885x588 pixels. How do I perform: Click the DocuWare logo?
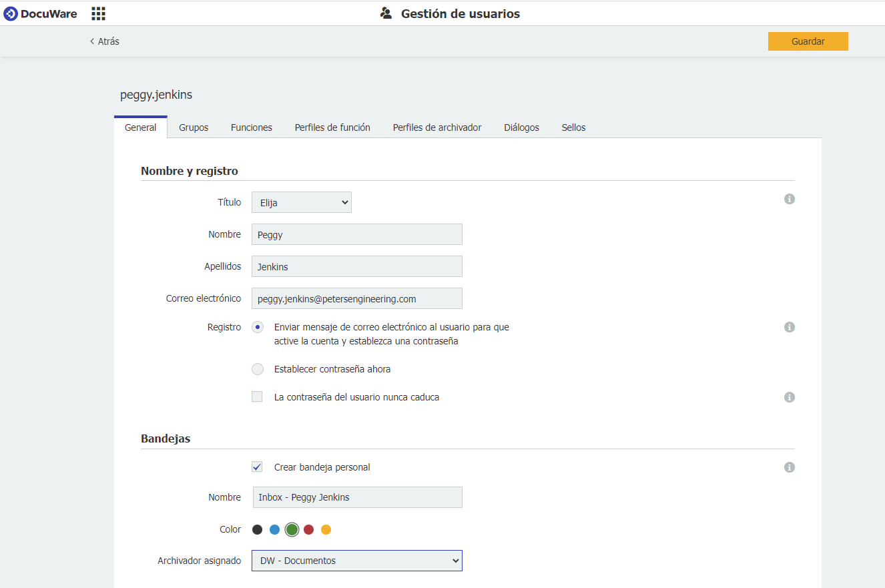40,13
